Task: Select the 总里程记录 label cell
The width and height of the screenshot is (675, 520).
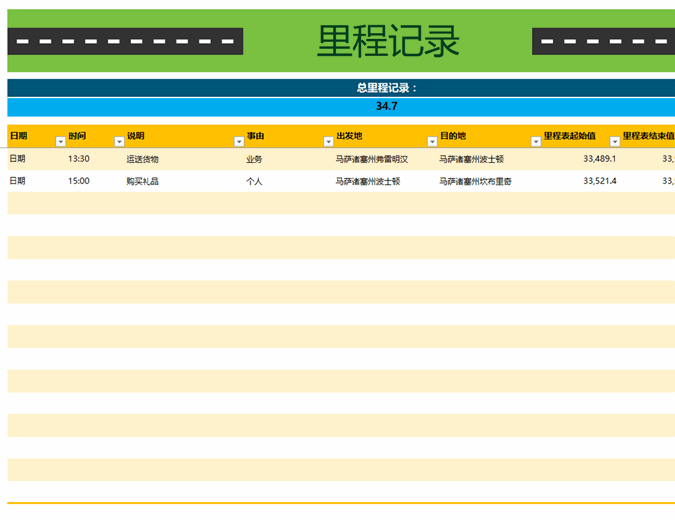Action: tap(386, 88)
